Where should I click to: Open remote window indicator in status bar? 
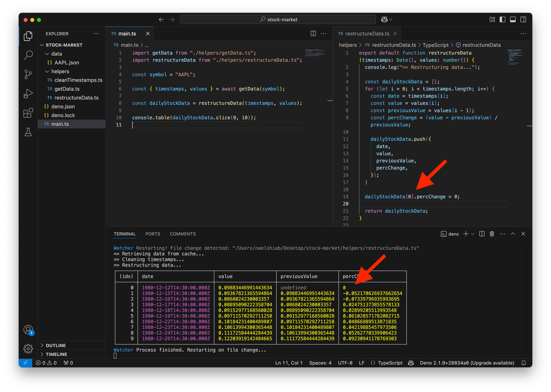pyautogui.click(x=25, y=363)
